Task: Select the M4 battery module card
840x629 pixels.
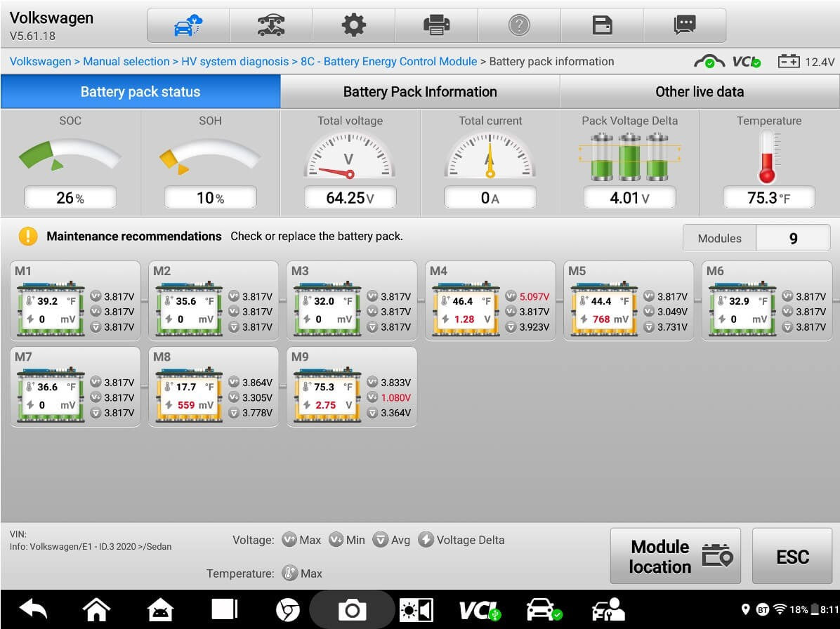Action: 490,301
